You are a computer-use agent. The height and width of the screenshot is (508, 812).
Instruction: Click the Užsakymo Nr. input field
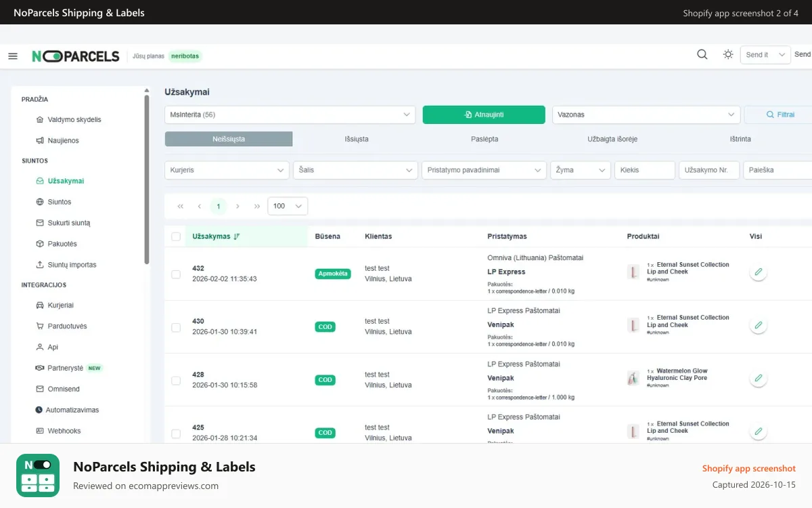[709, 170]
